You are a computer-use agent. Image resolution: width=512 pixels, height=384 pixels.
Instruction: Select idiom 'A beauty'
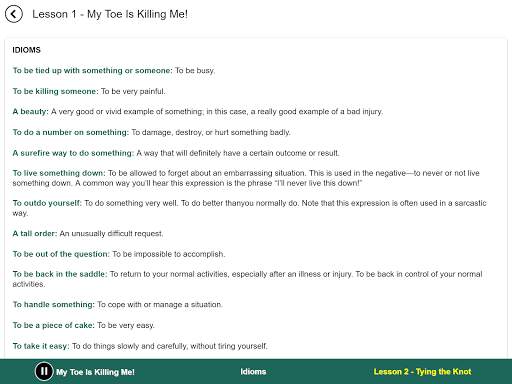tap(31, 112)
